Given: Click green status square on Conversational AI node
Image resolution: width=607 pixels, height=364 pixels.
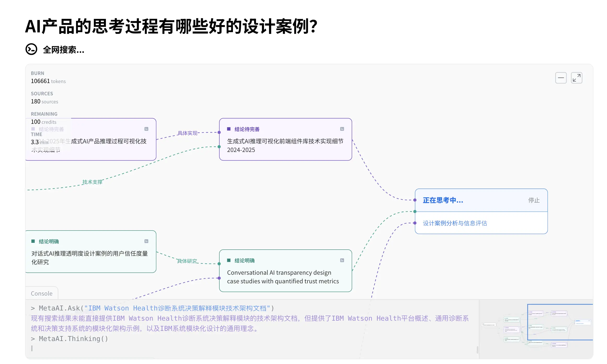Looking at the screenshot, I should tap(229, 260).
